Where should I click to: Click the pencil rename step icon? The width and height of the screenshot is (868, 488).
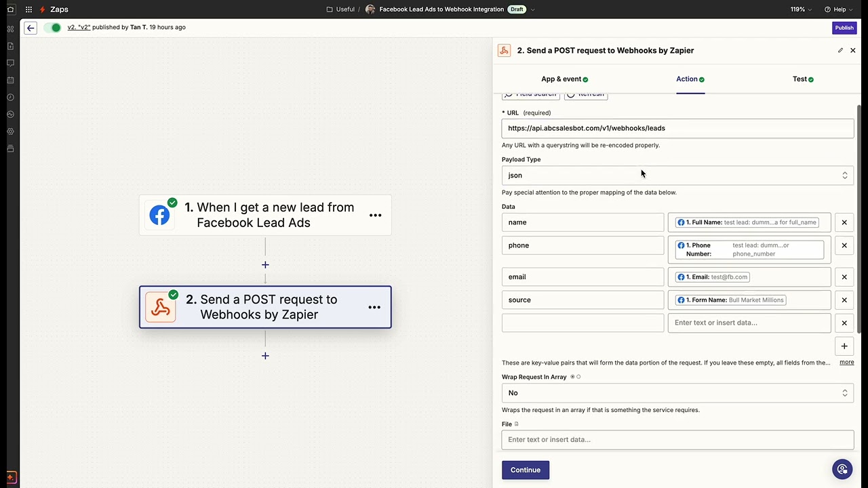[840, 50]
